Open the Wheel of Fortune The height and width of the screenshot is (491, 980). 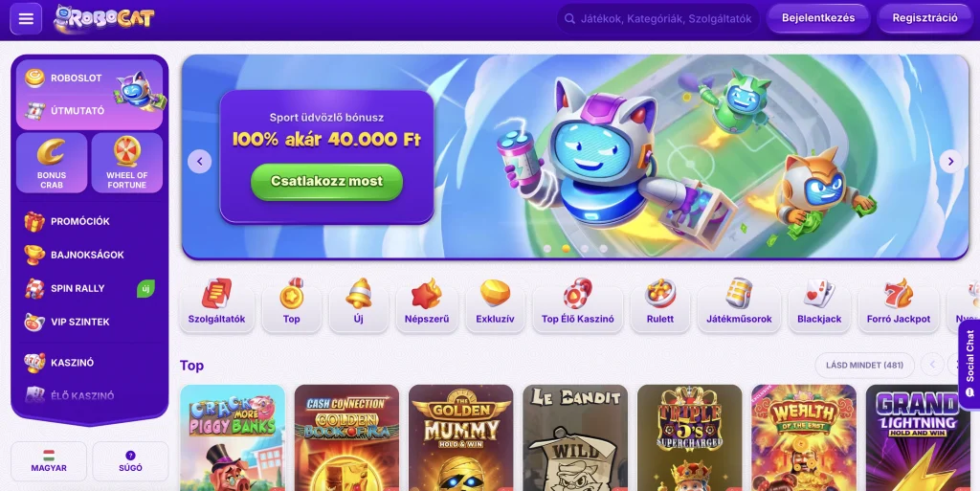(x=127, y=163)
